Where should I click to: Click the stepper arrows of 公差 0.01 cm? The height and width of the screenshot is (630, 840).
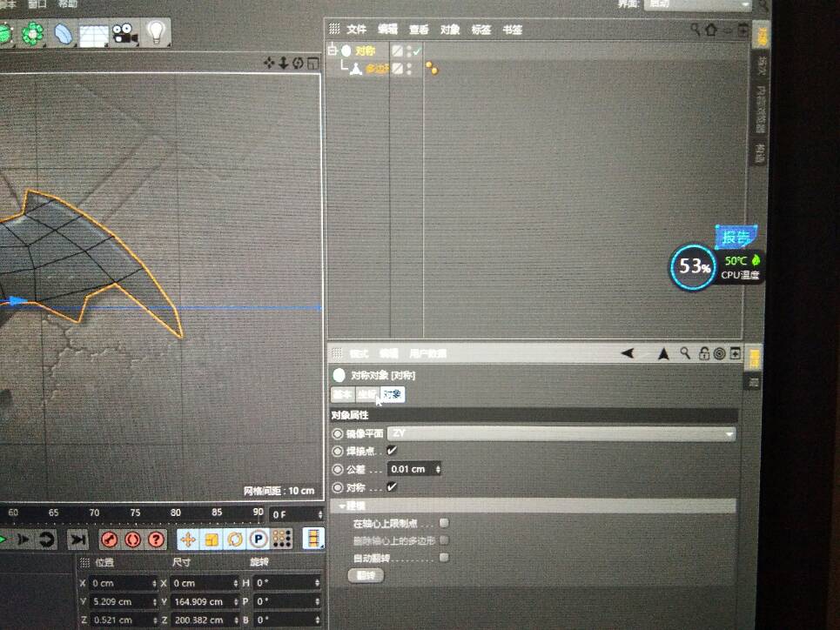point(438,469)
